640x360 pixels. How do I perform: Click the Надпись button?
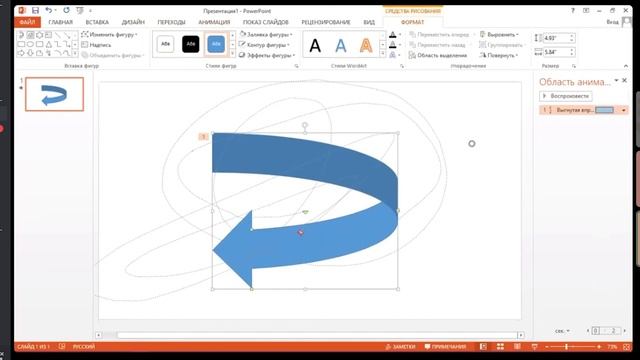tap(96, 45)
